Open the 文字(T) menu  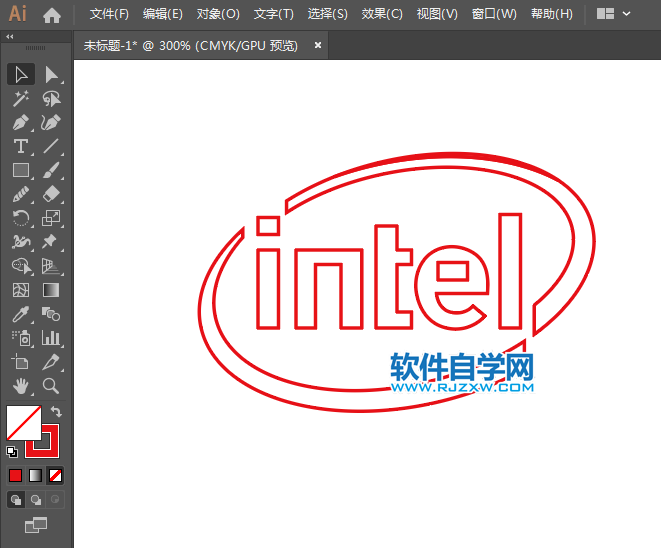274,14
